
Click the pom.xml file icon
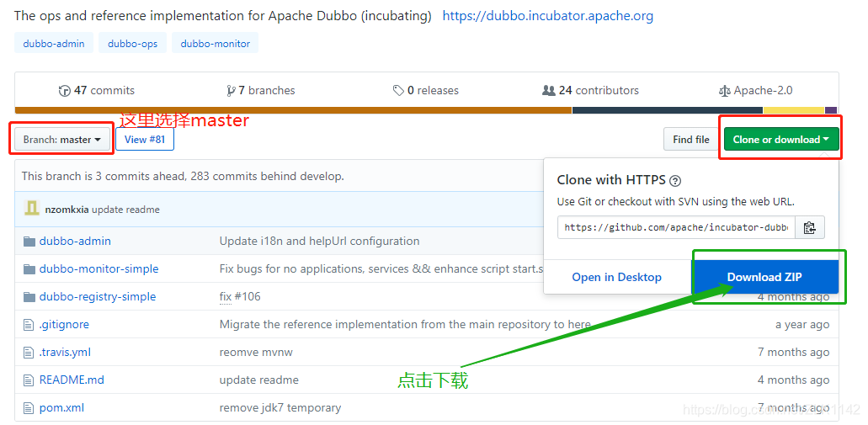(29, 408)
